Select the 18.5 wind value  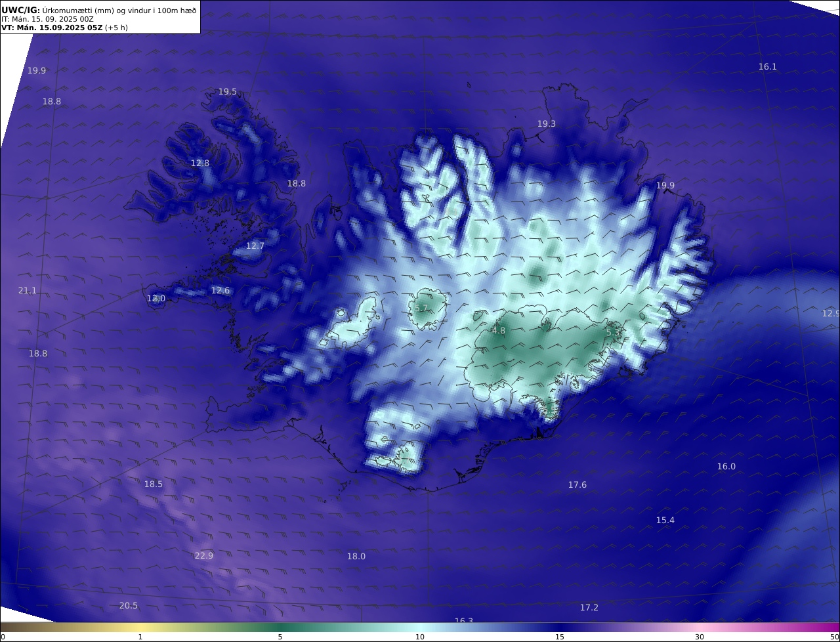point(153,484)
